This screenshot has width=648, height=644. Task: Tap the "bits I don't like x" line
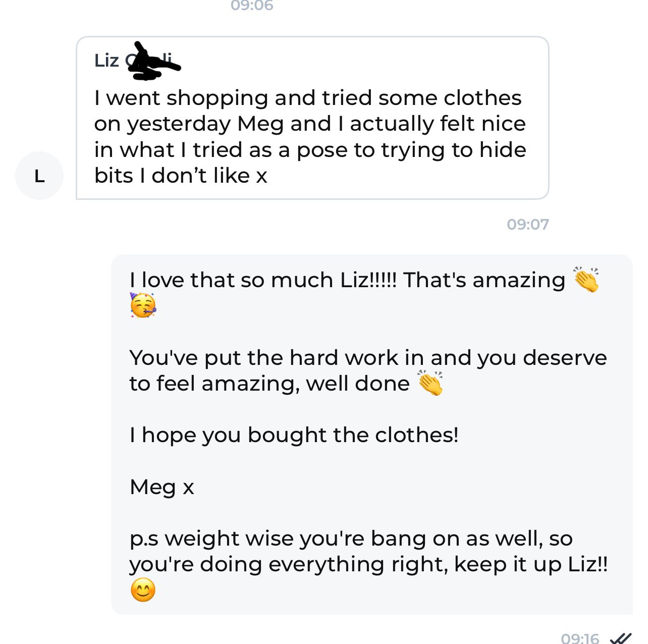[x=181, y=176]
